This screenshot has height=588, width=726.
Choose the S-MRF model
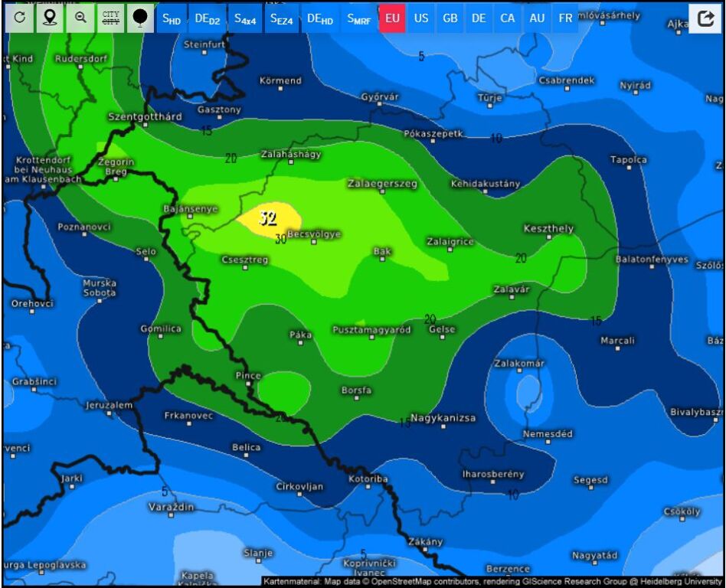pyautogui.click(x=358, y=18)
